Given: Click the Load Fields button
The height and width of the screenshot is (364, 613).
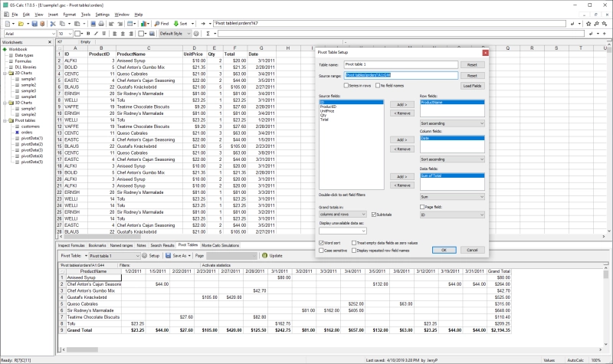Looking at the screenshot, I should click(472, 86).
